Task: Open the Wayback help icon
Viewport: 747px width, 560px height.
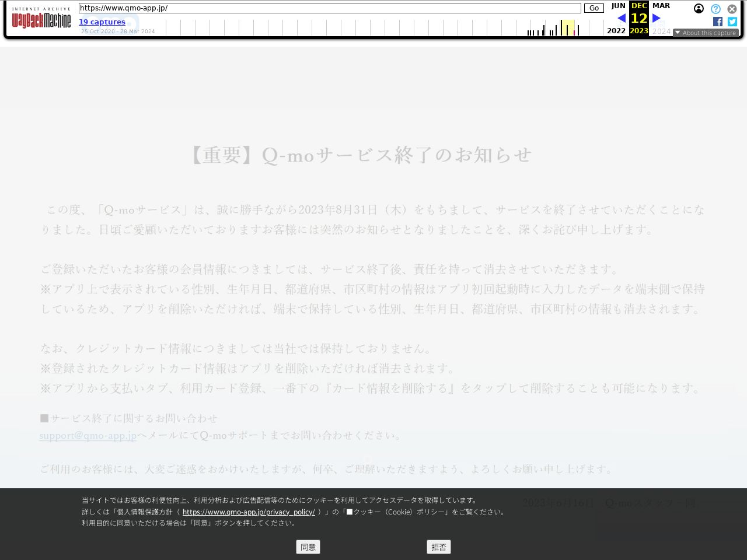Action: point(715,9)
